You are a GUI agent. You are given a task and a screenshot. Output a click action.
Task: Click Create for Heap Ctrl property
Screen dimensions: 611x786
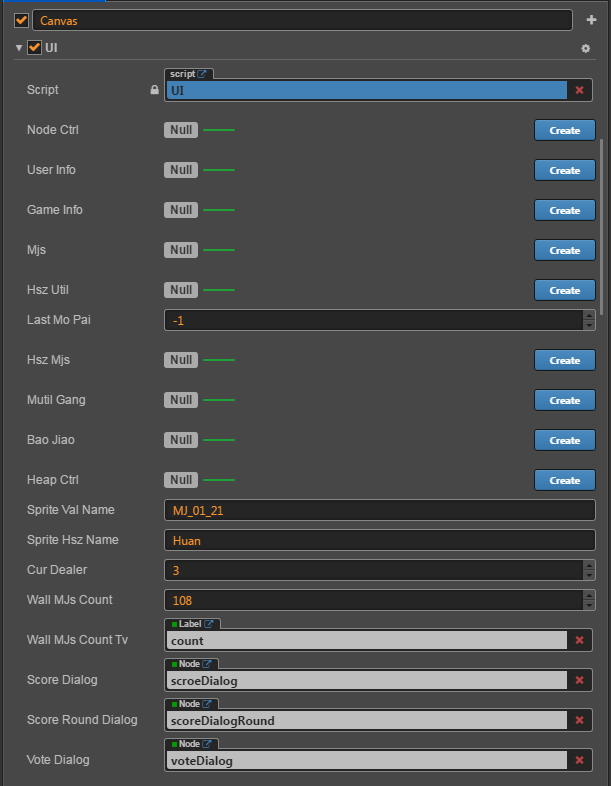565,480
